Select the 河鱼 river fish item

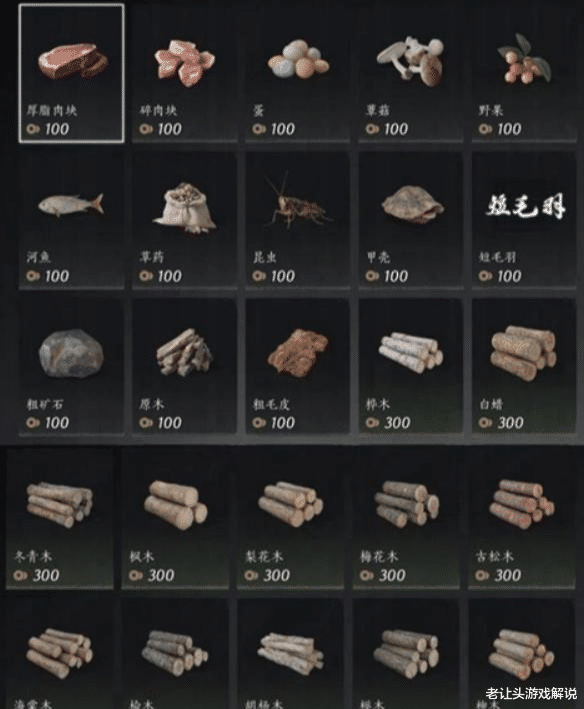tap(71, 220)
